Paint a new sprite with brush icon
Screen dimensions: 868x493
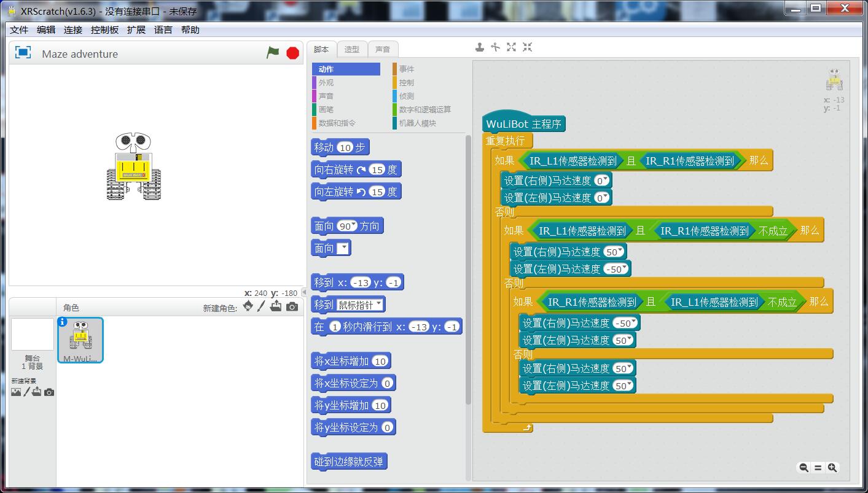[262, 306]
